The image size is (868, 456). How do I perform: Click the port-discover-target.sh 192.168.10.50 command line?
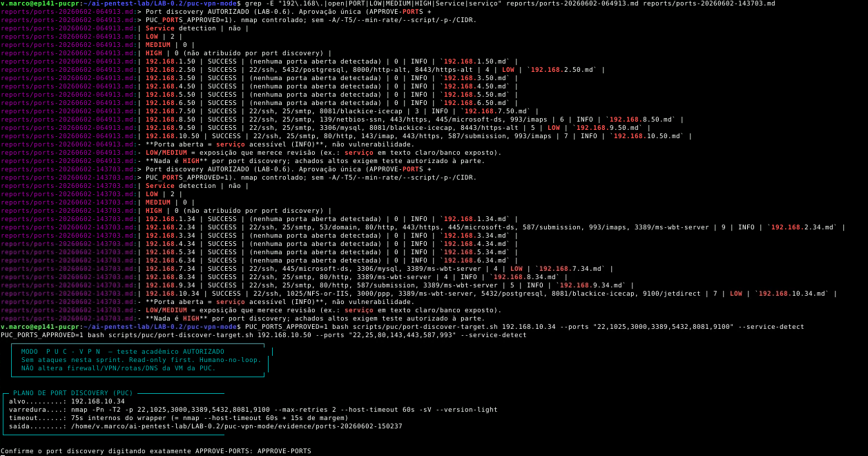pyautogui.click(x=263, y=335)
